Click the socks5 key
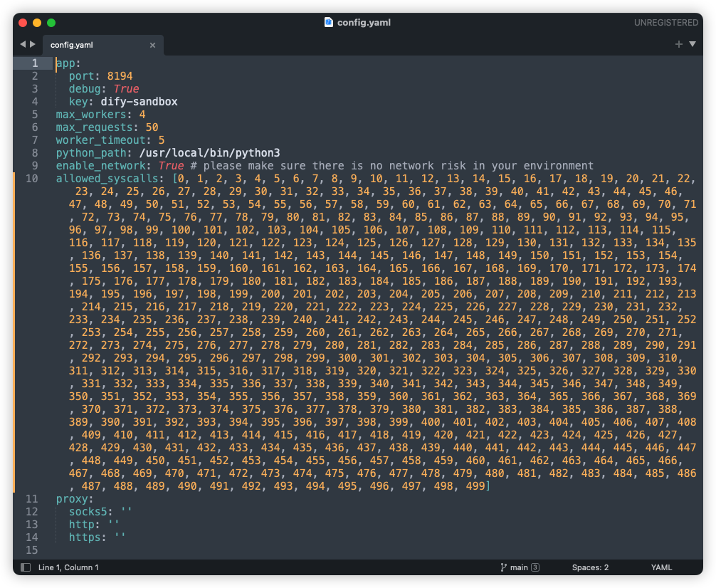The image size is (716, 588). click(x=88, y=512)
